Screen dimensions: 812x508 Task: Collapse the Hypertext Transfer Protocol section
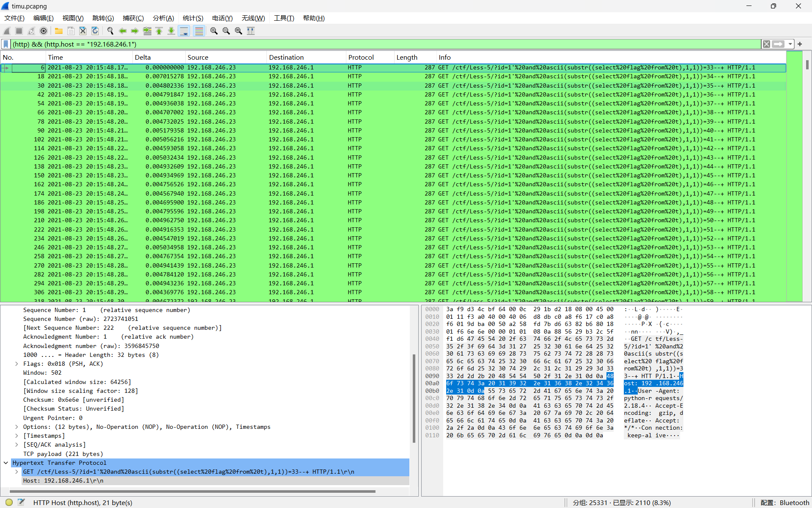click(5, 463)
